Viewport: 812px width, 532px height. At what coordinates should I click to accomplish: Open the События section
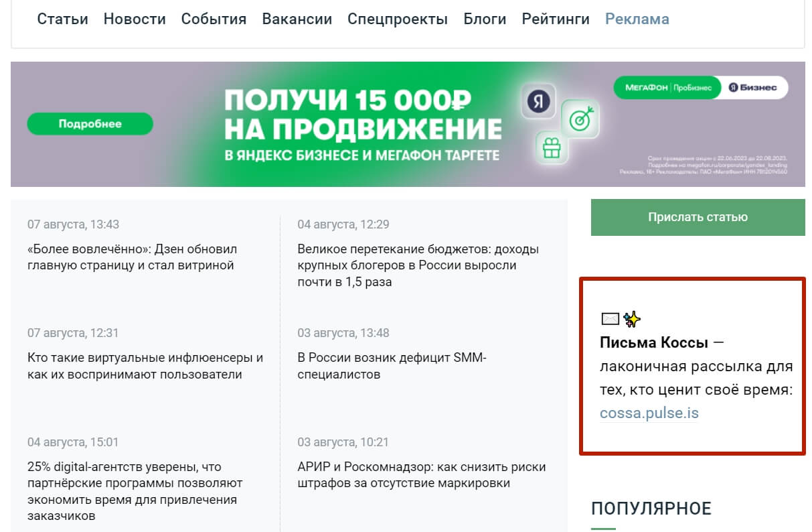click(214, 19)
